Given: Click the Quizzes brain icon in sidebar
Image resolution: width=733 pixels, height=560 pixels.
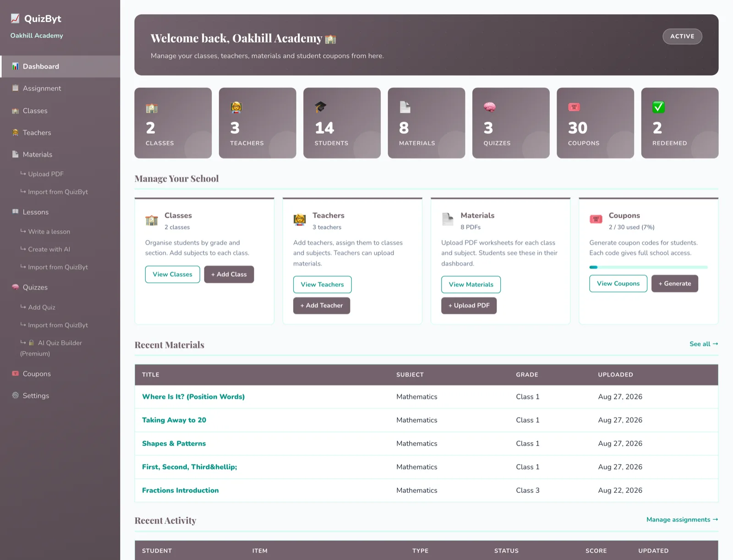Looking at the screenshot, I should coord(15,287).
